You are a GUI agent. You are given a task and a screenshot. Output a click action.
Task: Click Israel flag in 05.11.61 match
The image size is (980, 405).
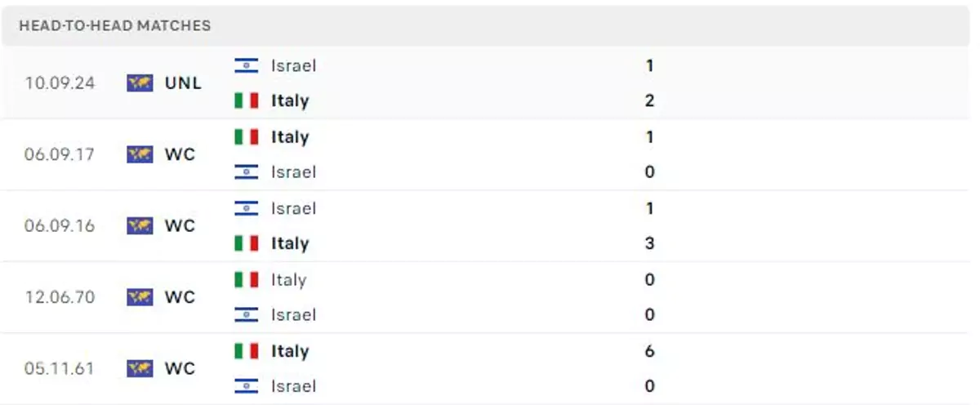point(246,386)
